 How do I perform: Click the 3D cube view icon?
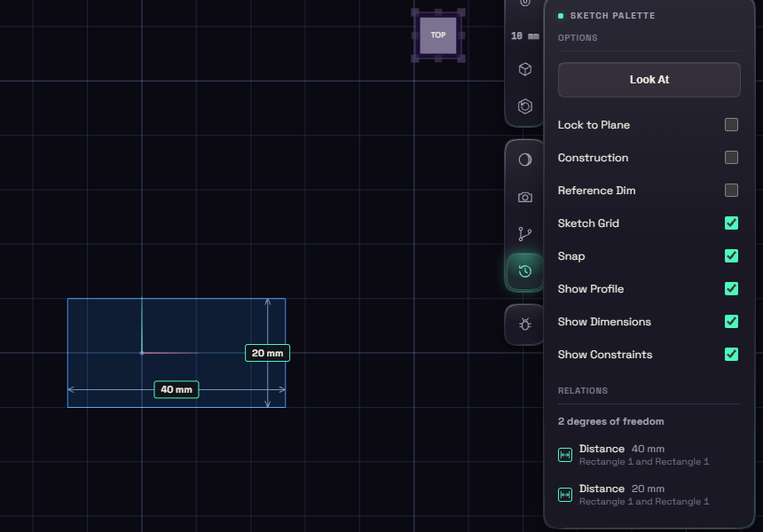[524, 69]
